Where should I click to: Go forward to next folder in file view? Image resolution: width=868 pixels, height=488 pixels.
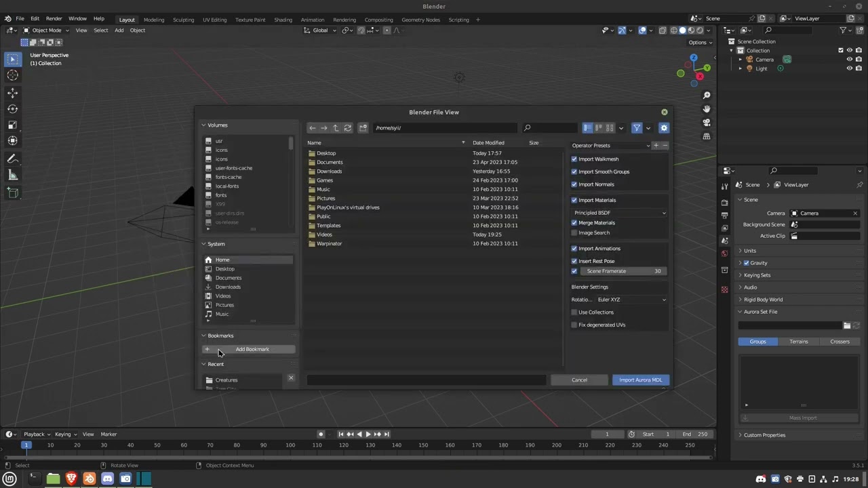324,128
